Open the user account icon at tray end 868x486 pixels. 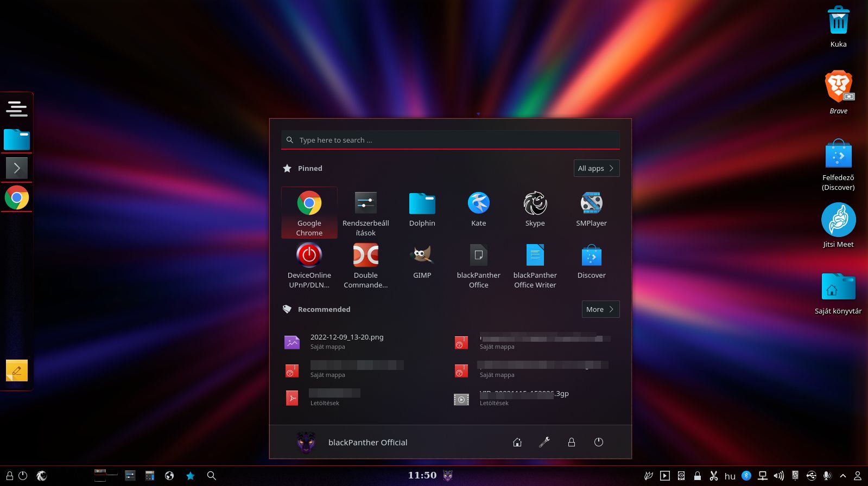pos(858,476)
